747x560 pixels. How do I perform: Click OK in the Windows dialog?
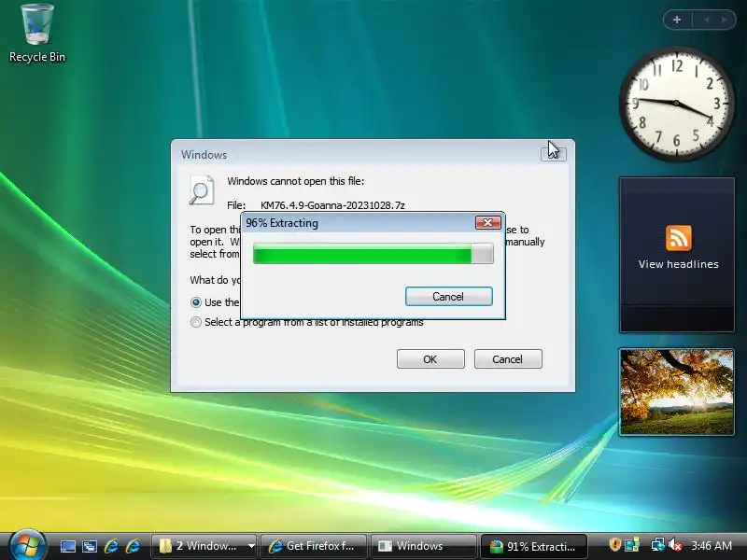click(x=430, y=359)
